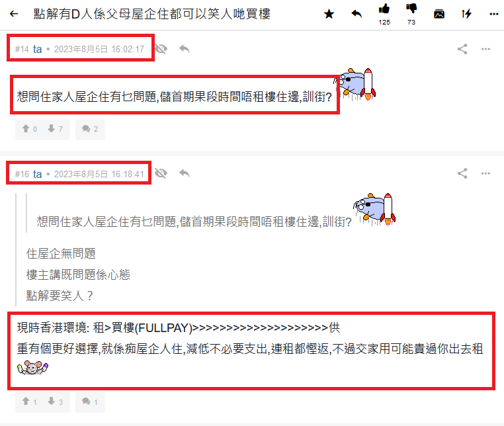
Task: Open more options for post #16
Action: pos(485,173)
